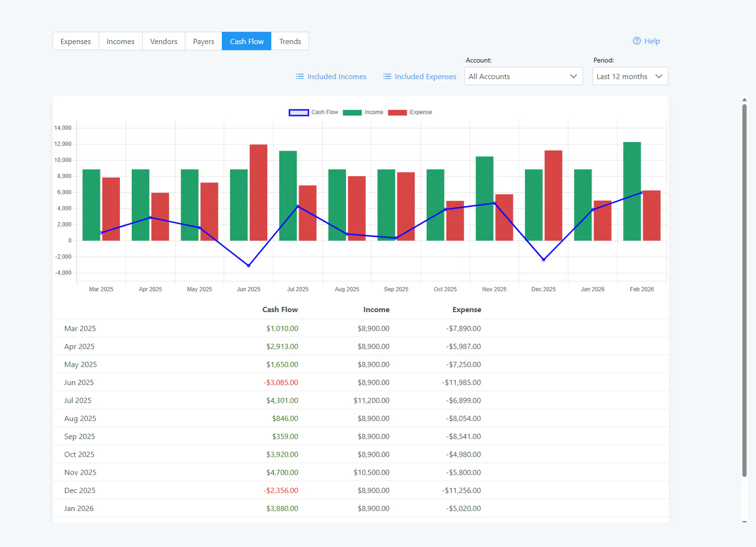
Task: Click the Income column header
Action: pyautogui.click(x=376, y=309)
